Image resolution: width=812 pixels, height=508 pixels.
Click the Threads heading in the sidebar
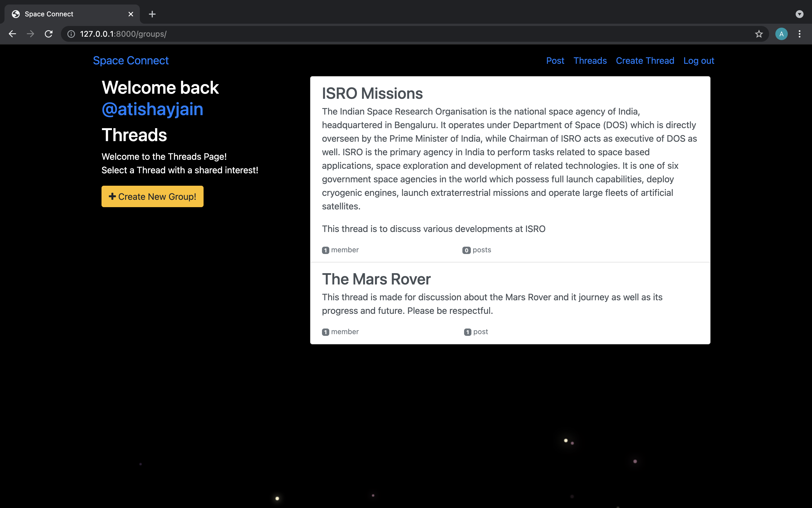[134, 135]
